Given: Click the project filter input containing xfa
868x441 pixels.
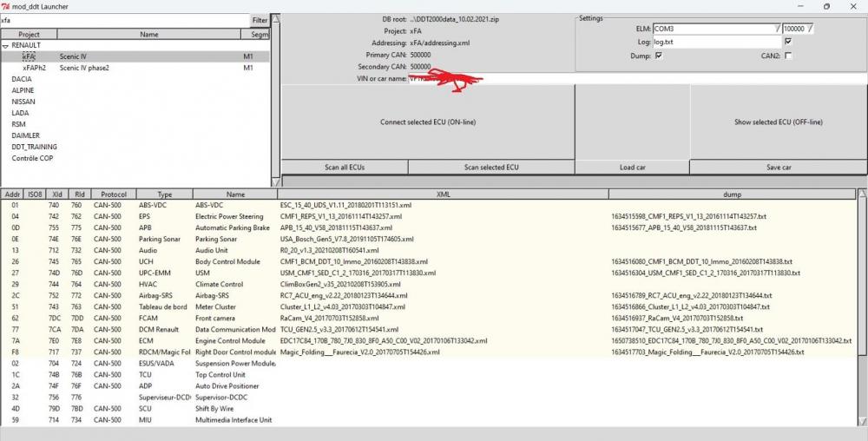Looking at the screenshot, I should coord(125,20).
